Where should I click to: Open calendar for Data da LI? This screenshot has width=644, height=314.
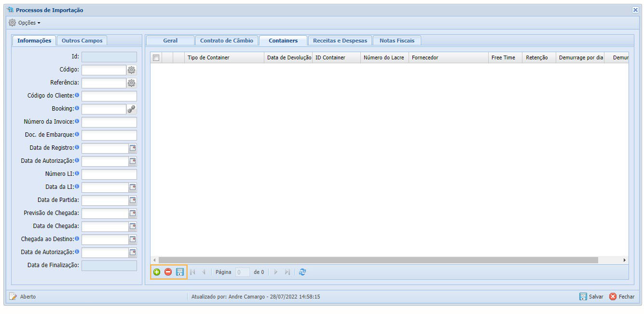click(x=133, y=187)
